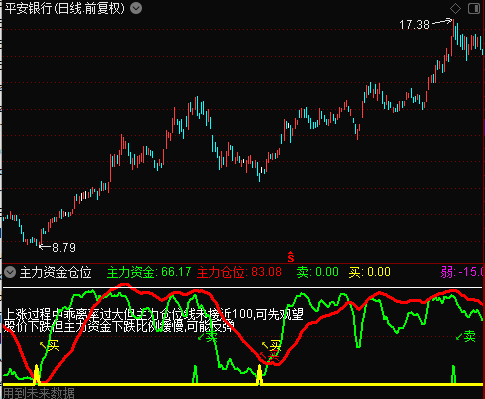Click the 用到未来数据 notice text
The image size is (485, 399).
click(39, 393)
